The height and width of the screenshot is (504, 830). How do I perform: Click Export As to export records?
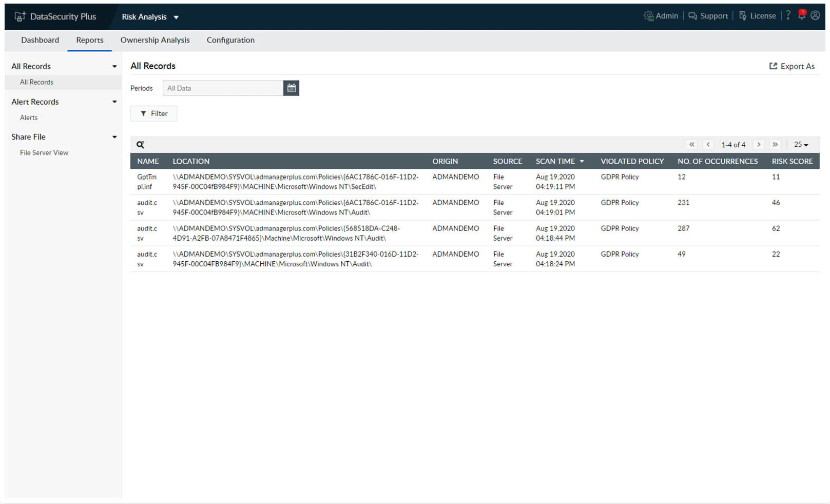[792, 66]
